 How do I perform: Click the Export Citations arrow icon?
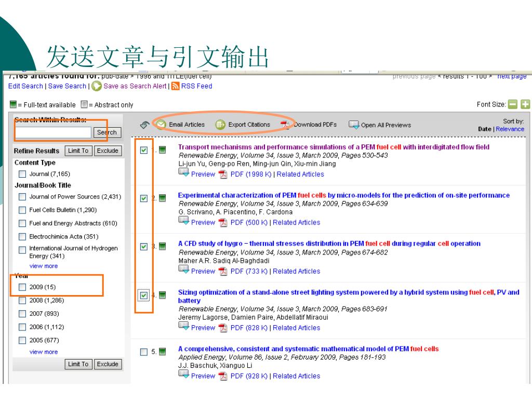point(220,125)
